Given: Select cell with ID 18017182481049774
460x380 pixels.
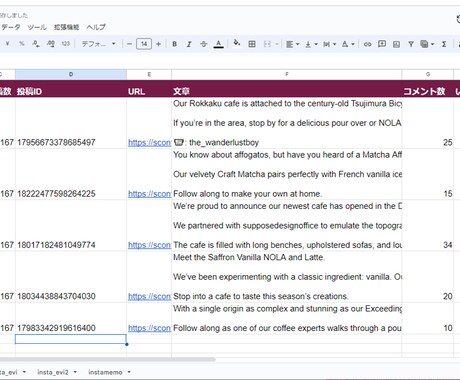Looking at the screenshot, I should click(71, 226).
